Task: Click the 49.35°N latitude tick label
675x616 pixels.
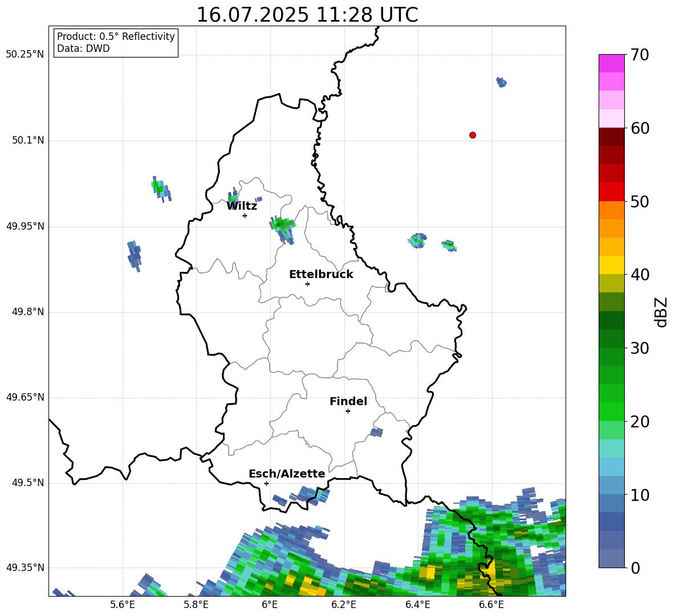Action: [x=25, y=568]
